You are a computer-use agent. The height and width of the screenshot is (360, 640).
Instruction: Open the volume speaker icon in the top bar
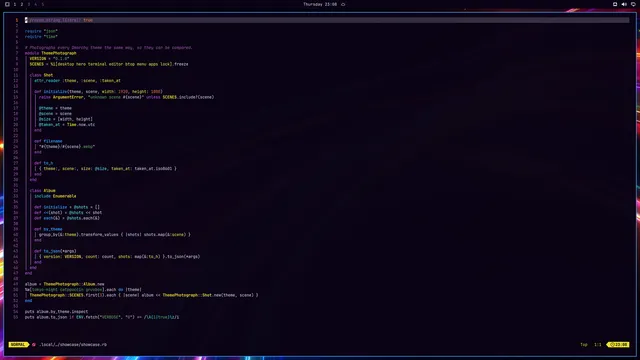click(x=624, y=4)
